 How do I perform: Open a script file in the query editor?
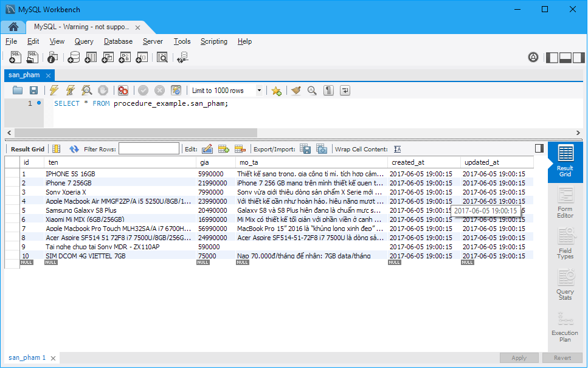[17, 91]
